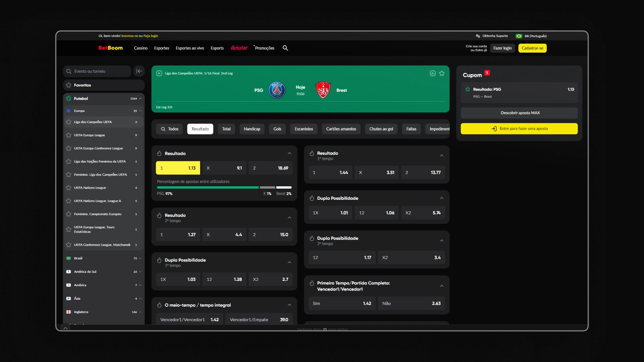Add the PSG–Brest match to favorites
Viewport: 644px width, 362px height.
click(442, 73)
